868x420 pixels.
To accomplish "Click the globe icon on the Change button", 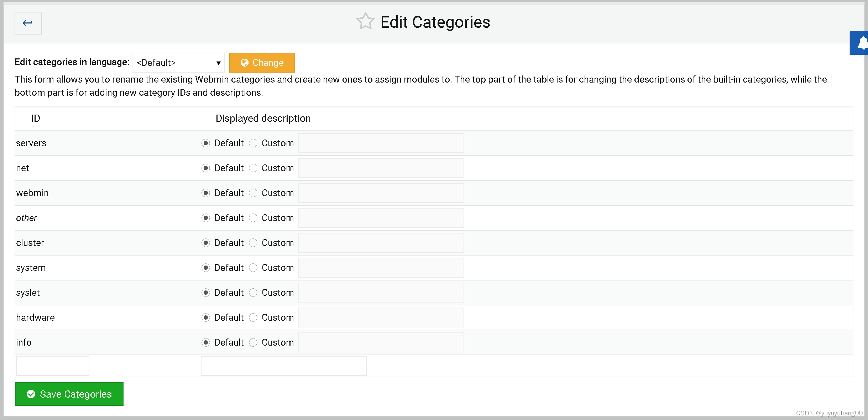I will tap(245, 63).
